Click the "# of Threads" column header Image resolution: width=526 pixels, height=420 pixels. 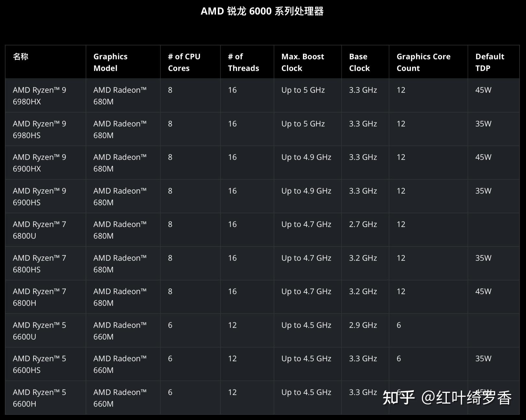[x=243, y=62]
